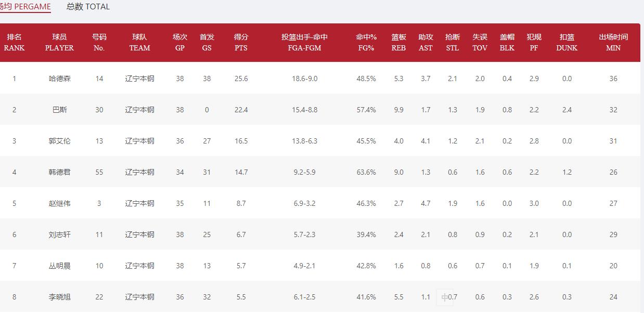The width and height of the screenshot is (644, 313).
Task: Click the 排名 RANK column header
Action: 14,43
